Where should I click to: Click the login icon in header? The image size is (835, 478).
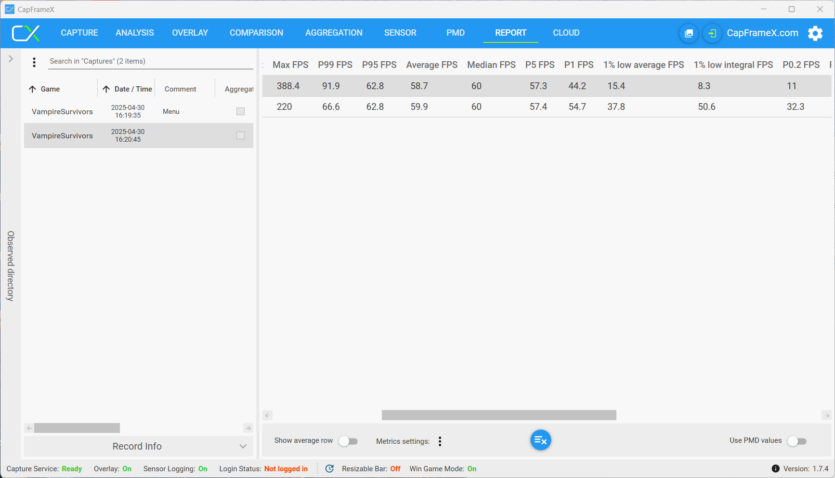pos(712,33)
